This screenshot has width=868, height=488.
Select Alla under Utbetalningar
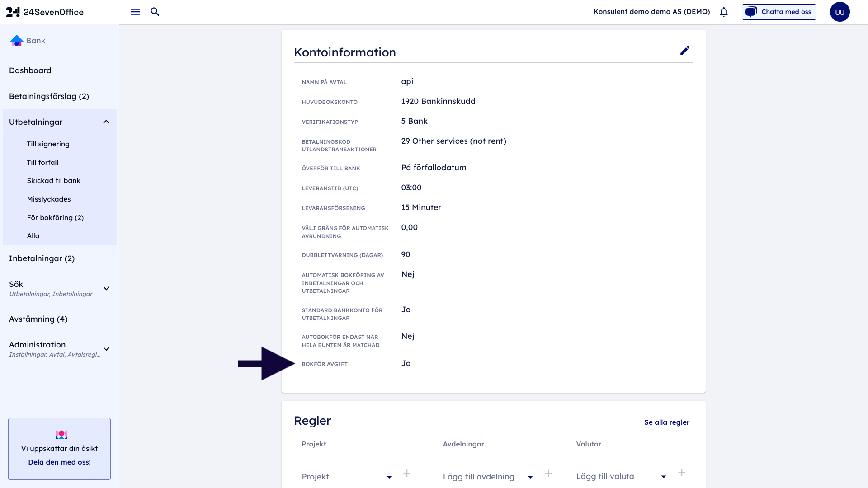(x=33, y=236)
